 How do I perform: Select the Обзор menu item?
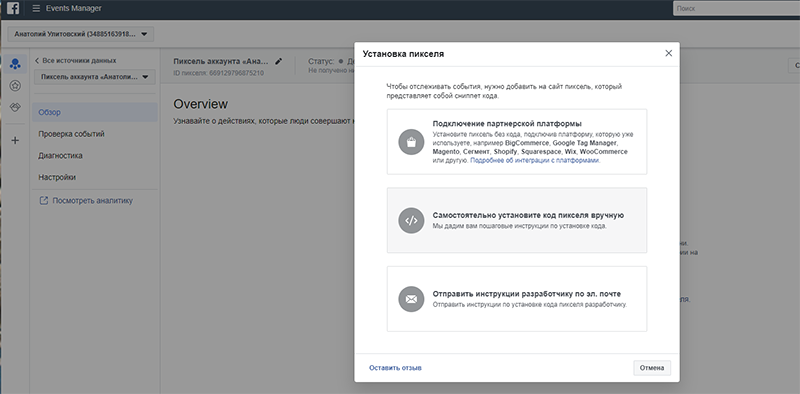click(95, 112)
